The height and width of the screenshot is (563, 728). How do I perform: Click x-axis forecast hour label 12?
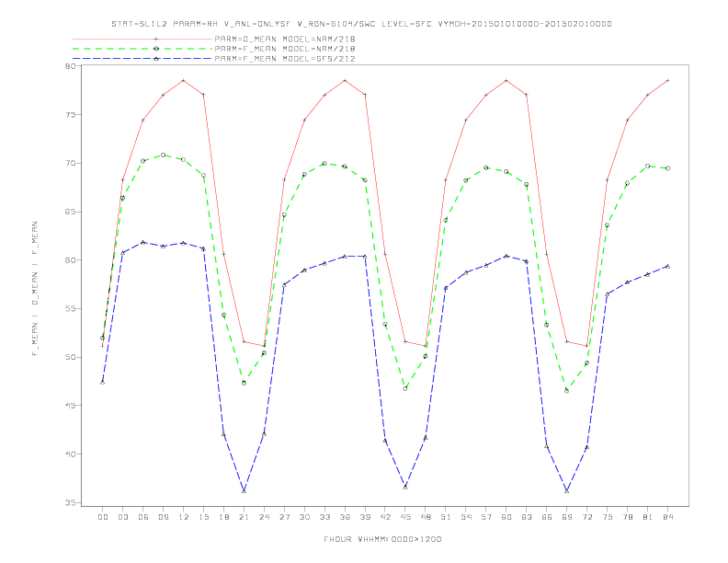[184, 517]
